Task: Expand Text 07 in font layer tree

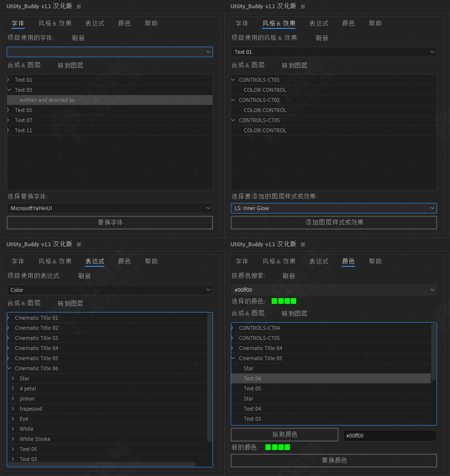Action: point(9,120)
